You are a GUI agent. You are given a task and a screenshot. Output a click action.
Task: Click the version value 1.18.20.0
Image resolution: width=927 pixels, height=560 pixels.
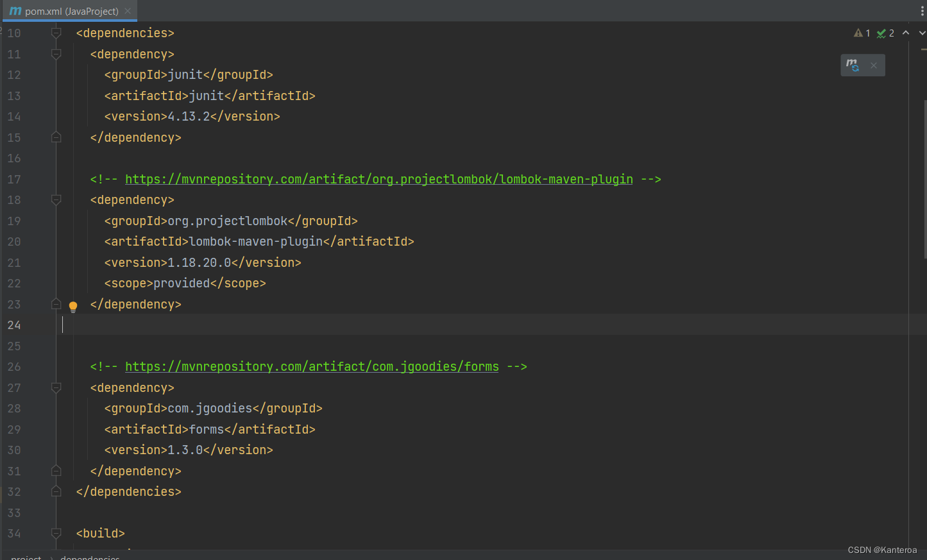[x=200, y=262]
